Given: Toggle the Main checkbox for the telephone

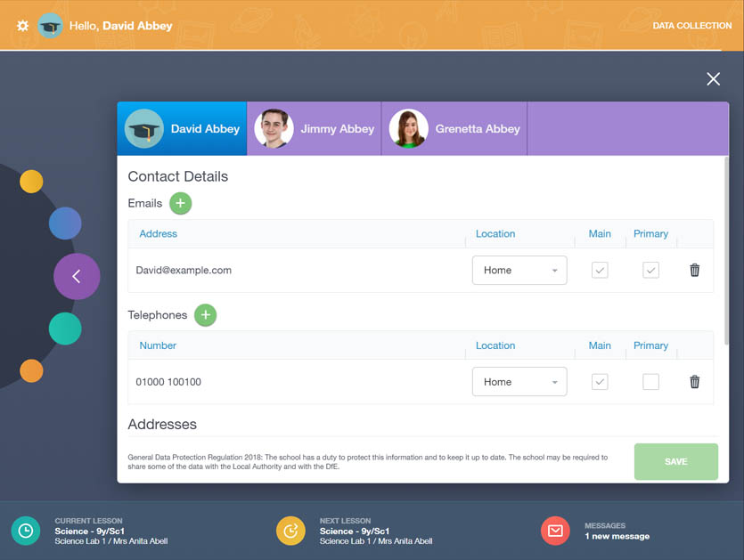Looking at the screenshot, I should tap(600, 382).
